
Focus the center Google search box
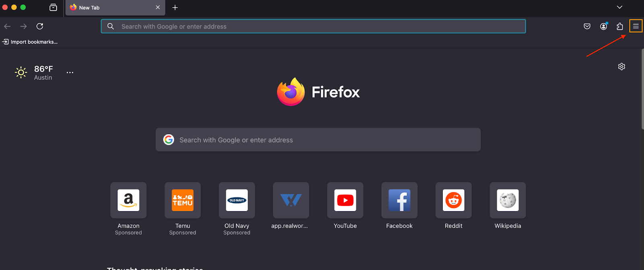318,140
